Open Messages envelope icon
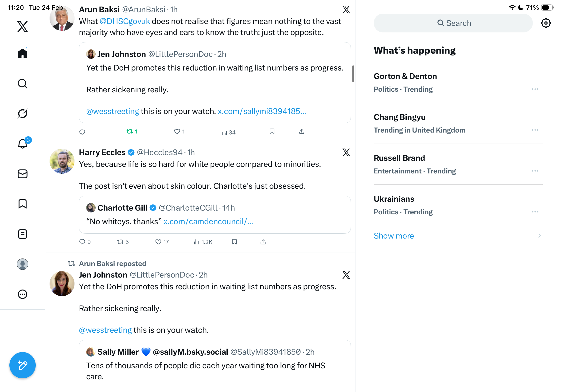This screenshot has height=392, width=561. point(23,174)
